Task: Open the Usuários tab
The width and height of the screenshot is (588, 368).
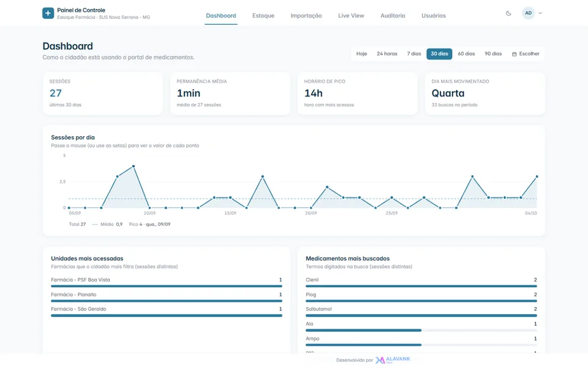Action: [434, 16]
